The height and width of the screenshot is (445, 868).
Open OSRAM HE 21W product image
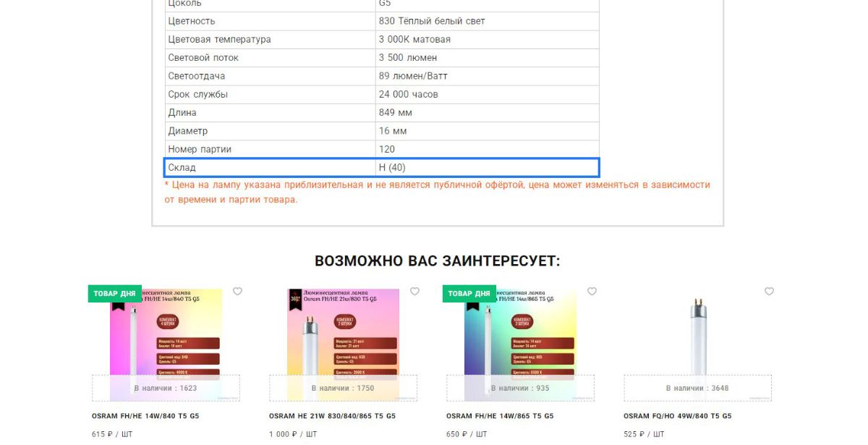(344, 345)
